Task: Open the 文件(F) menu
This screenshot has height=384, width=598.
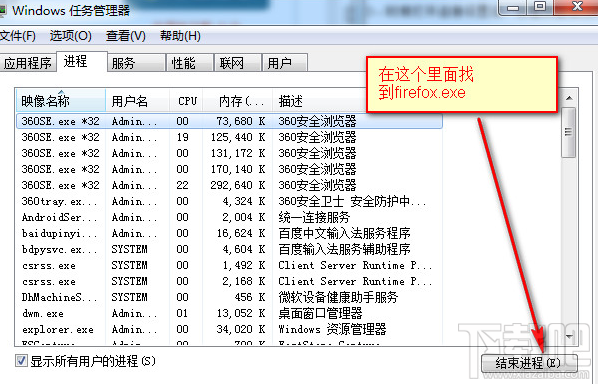Action: (18, 36)
